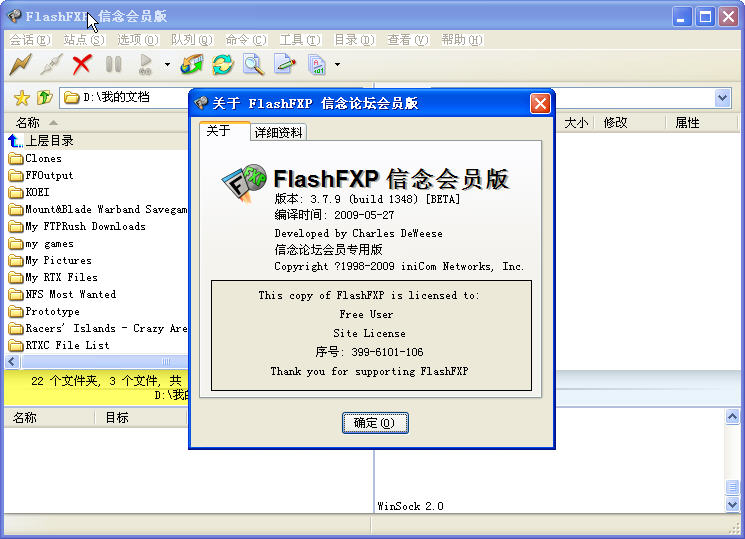Open the remote path dropdown at right
745x539 pixels.
[x=722, y=97]
